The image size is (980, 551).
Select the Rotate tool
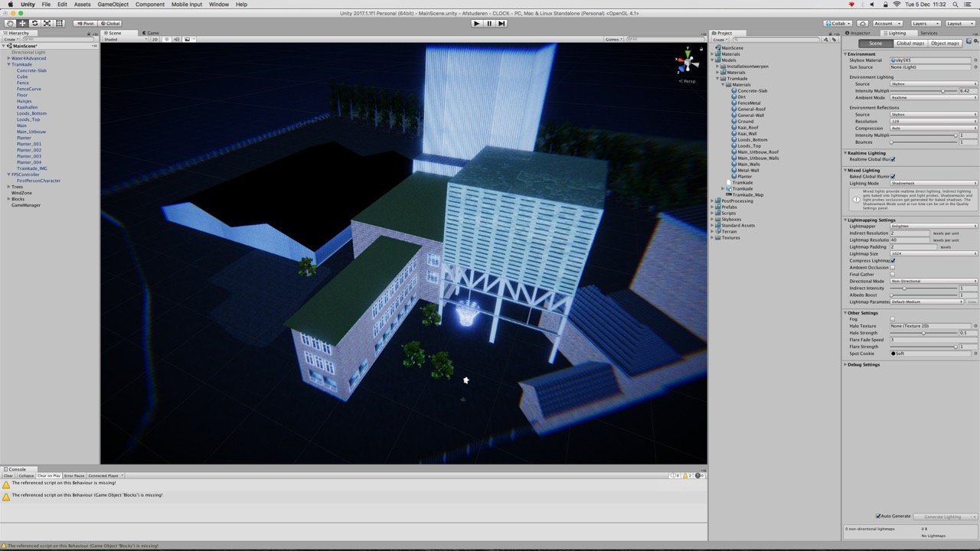click(34, 24)
